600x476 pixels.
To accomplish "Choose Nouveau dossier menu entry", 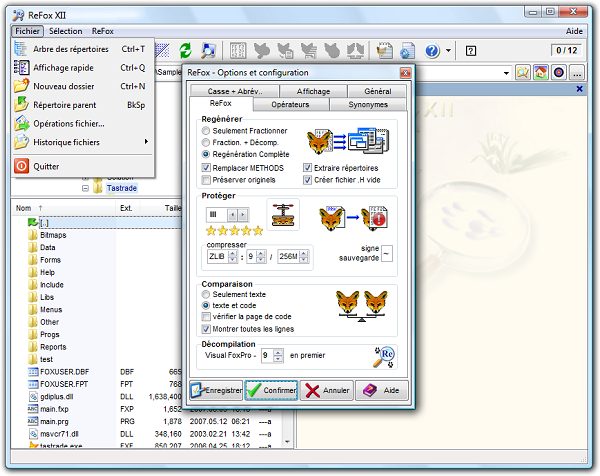I will (83, 86).
